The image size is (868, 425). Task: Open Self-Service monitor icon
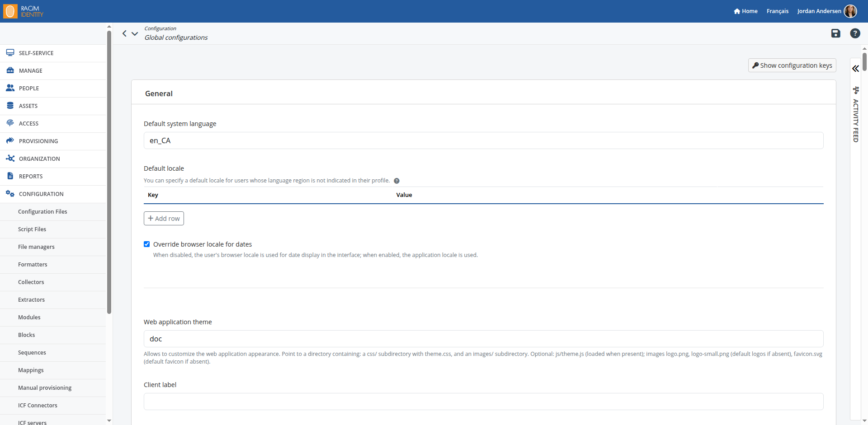tap(10, 53)
